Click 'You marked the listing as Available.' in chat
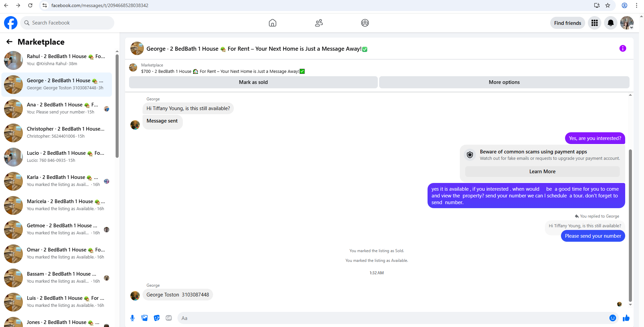Image resolution: width=644 pixels, height=327 pixels. [377, 261]
